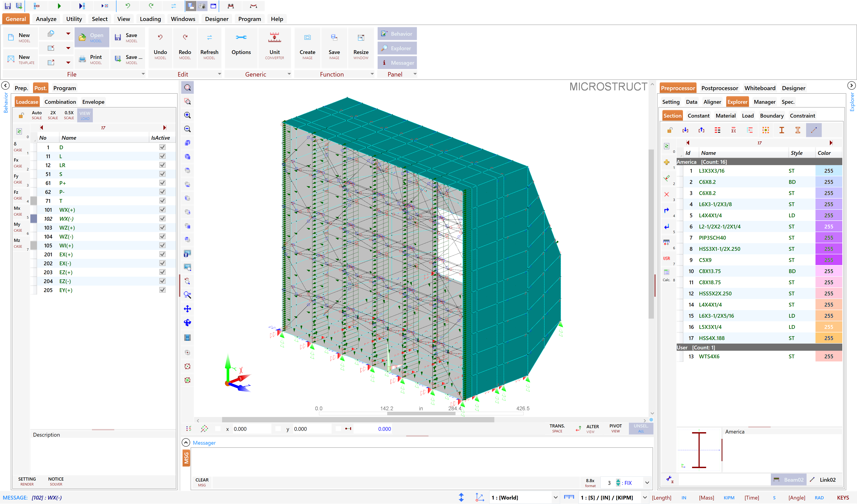Click the PIVOT VIEW button

(615, 428)
